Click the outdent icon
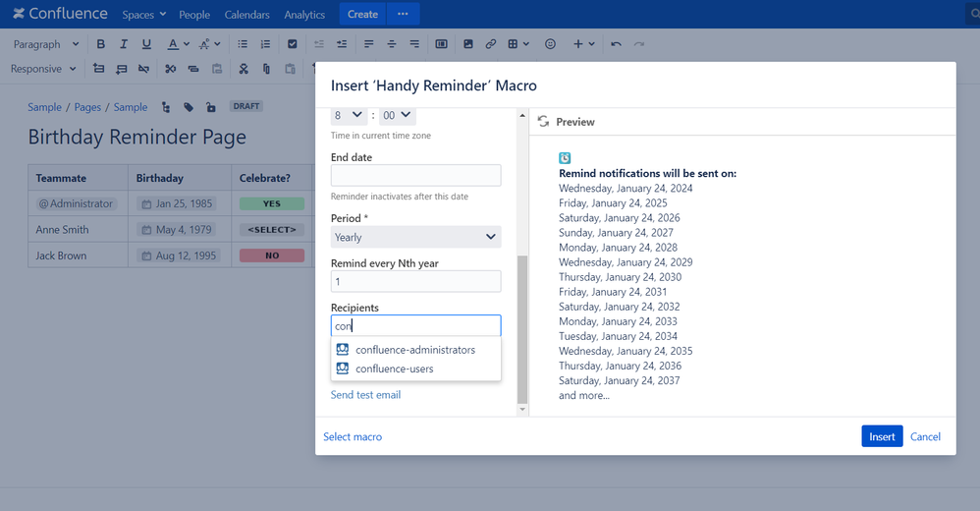Viewport: 980px width, 511px height. [319, 44]
